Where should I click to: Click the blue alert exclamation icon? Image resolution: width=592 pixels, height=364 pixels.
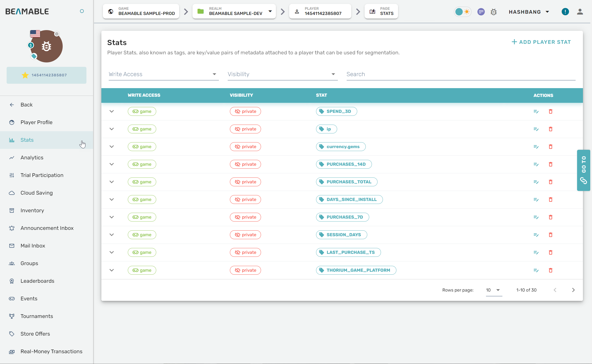click(565, 12)
